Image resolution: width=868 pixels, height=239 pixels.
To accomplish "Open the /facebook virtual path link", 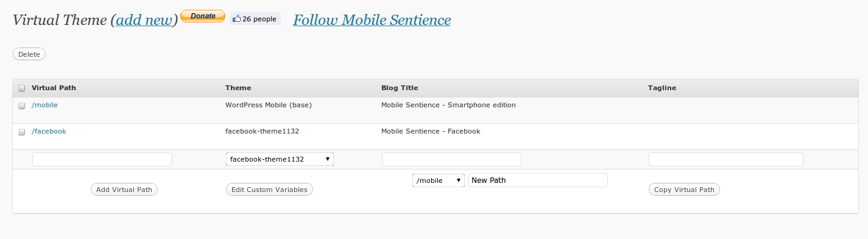I will coord(49,131).
